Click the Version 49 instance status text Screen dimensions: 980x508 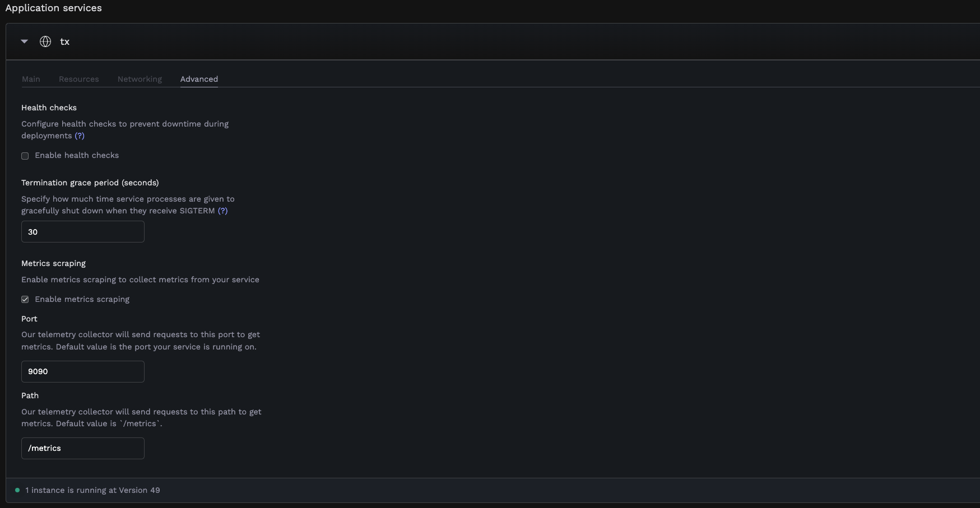pos(92,490)
